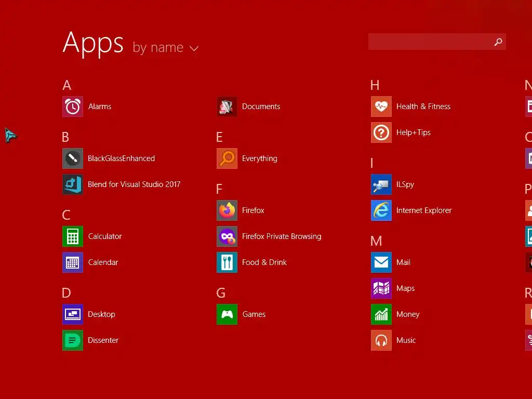Select the letter header E

(x=220, y=137)
